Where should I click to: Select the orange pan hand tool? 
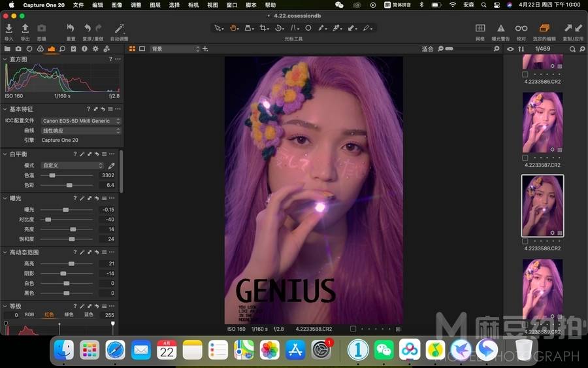(x=233, y=28)
